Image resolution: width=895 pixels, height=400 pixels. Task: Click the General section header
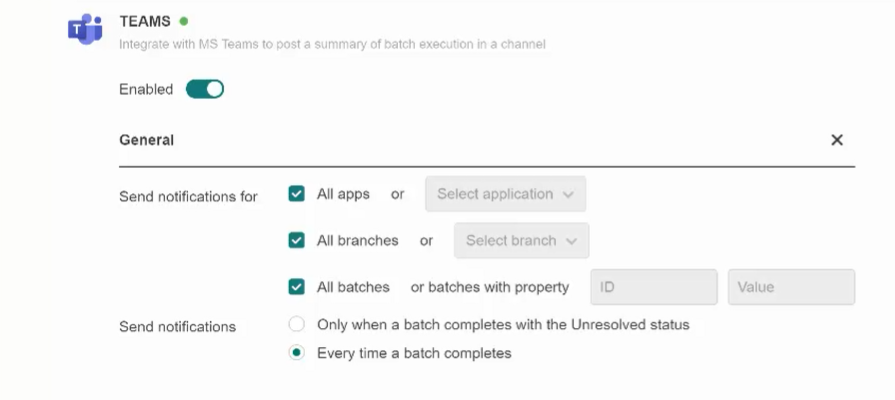[146, 140]
